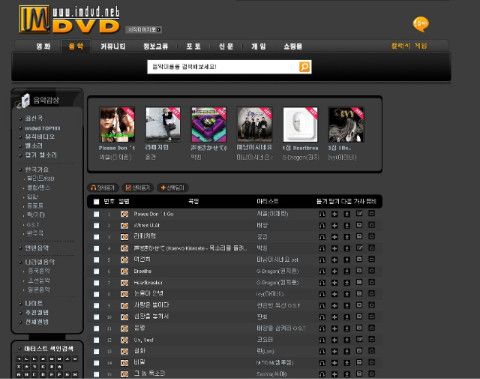The image size is (480, 379).
Task: Click the album disc icon in the Breathe row
Action: pos(124,271)
